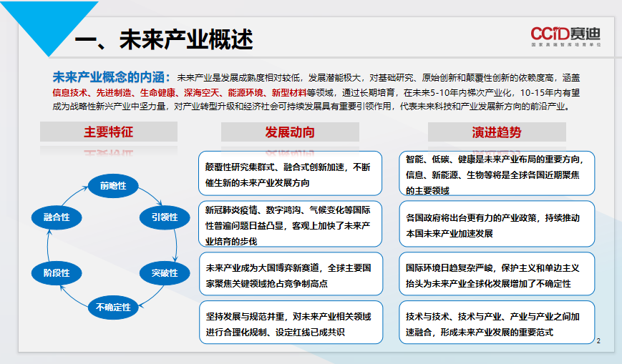Select the box starting 坚持发展与规范并重
The image size is (622, 364).
pyautogui.click(x=291, y=323)
